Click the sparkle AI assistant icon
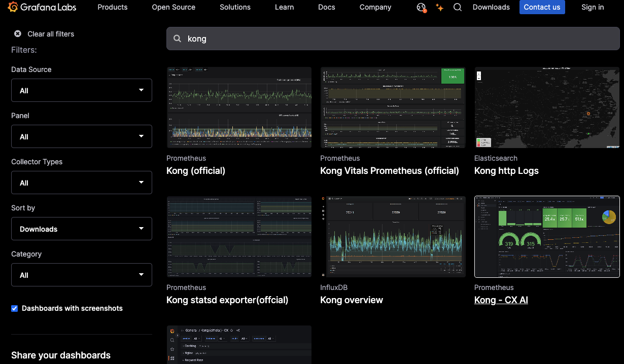Screen dimensions: 624x364 coord(440,7)
